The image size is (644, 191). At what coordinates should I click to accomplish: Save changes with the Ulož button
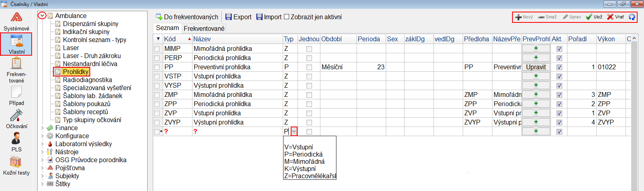pos(594,17)
